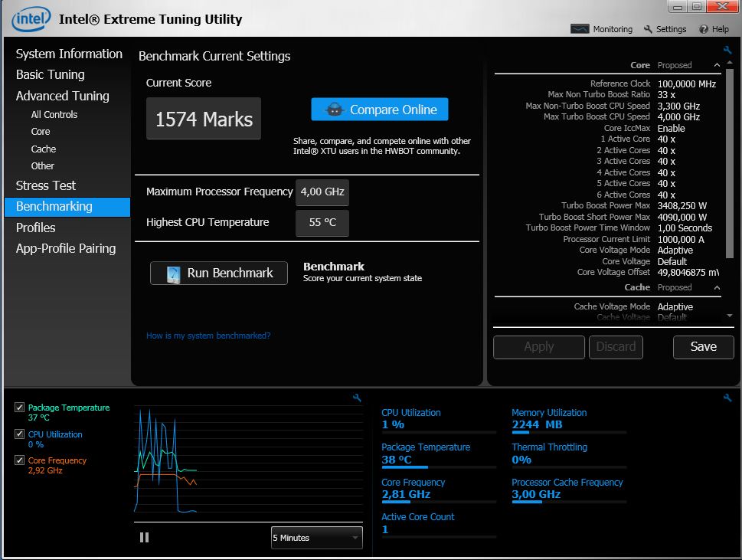Open the Monitoring view icon
This screenshot has width=742, height=560.
coord(580,29)
